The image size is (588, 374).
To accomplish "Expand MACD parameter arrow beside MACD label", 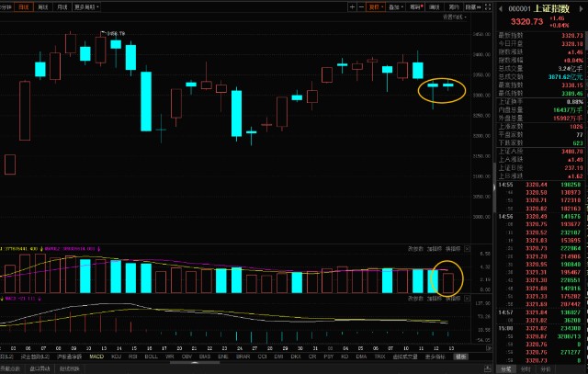I will click(x=40, y=299).
